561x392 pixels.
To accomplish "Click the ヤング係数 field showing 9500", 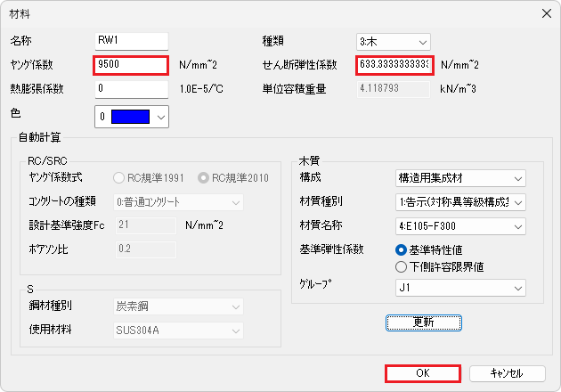I will coord(131,64).
